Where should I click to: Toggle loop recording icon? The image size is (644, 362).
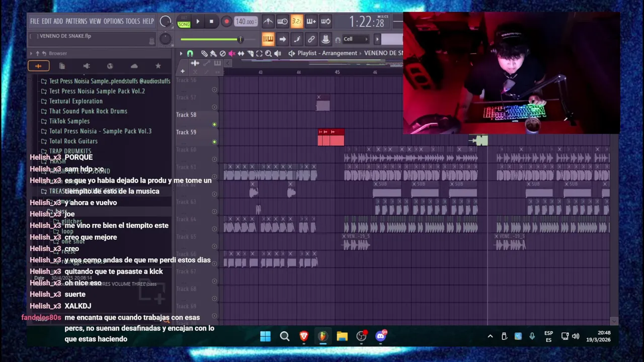326,21
